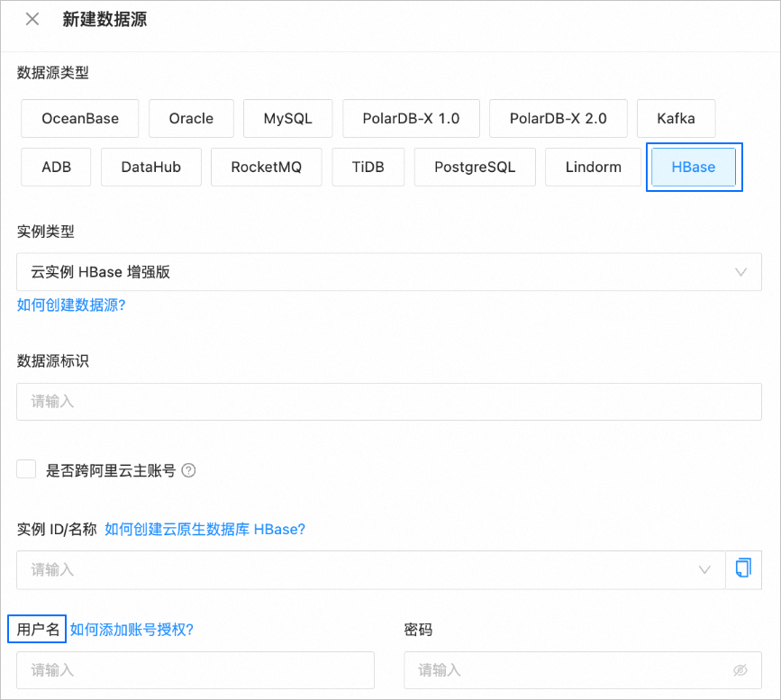Show the password with the eye icon
This screenshot has height=700, width=781.
740,669
